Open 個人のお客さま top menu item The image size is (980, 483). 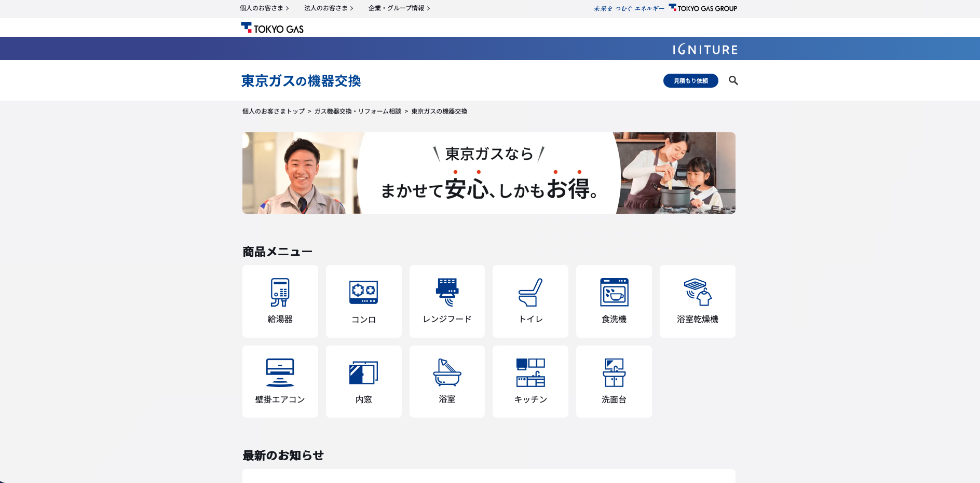coord(264,8)
